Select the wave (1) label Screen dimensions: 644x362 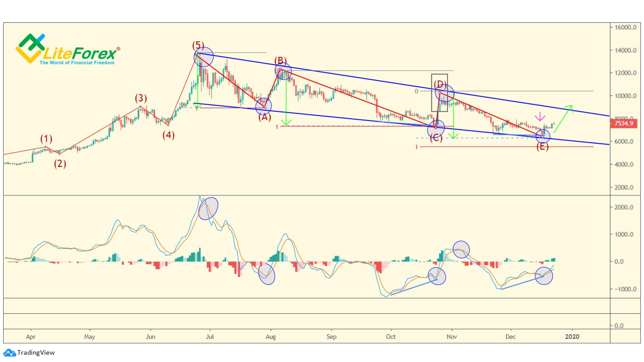point(46,139)
